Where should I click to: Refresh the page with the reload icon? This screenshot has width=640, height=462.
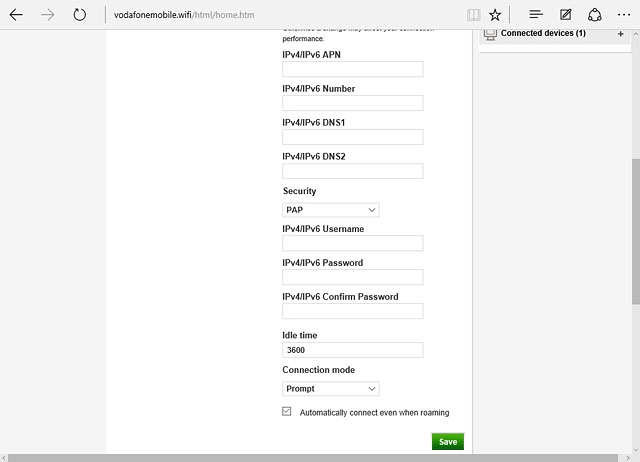click(x=80, y=15)
